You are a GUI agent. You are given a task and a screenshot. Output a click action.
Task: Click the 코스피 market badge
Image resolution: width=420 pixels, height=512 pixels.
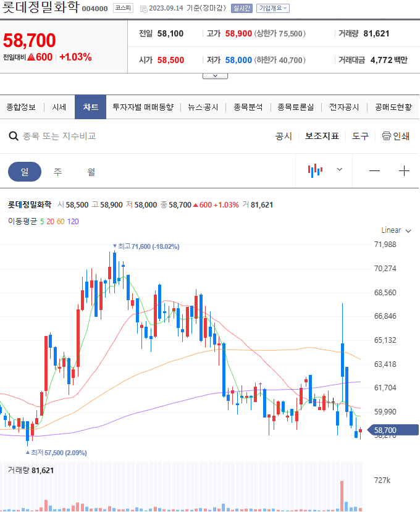123,8
